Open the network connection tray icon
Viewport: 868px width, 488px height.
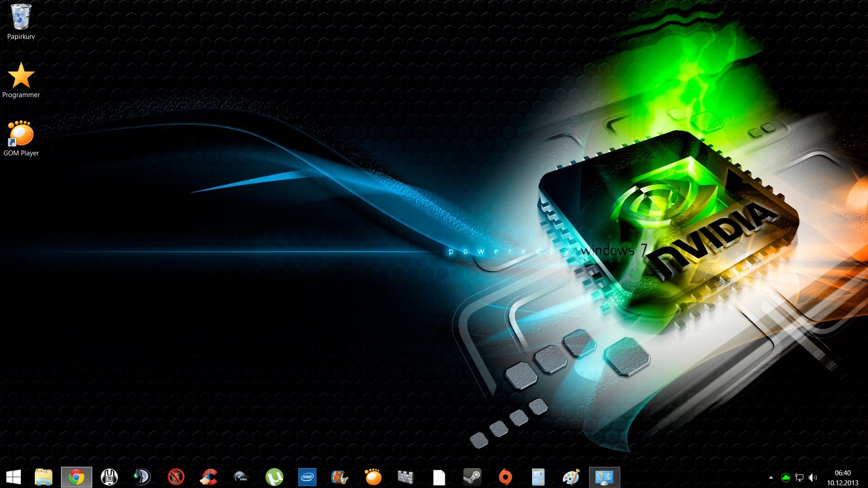coord(799,478)
